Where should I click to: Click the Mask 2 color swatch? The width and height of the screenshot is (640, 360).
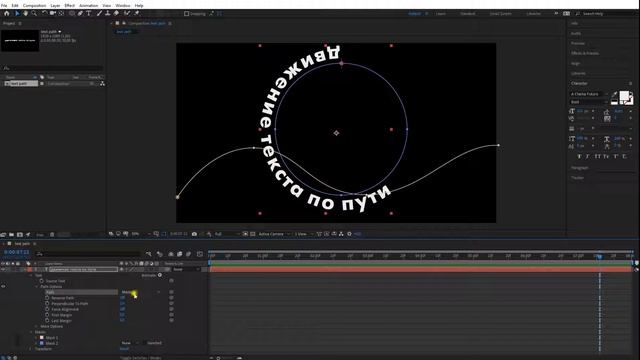coord(42,343)
